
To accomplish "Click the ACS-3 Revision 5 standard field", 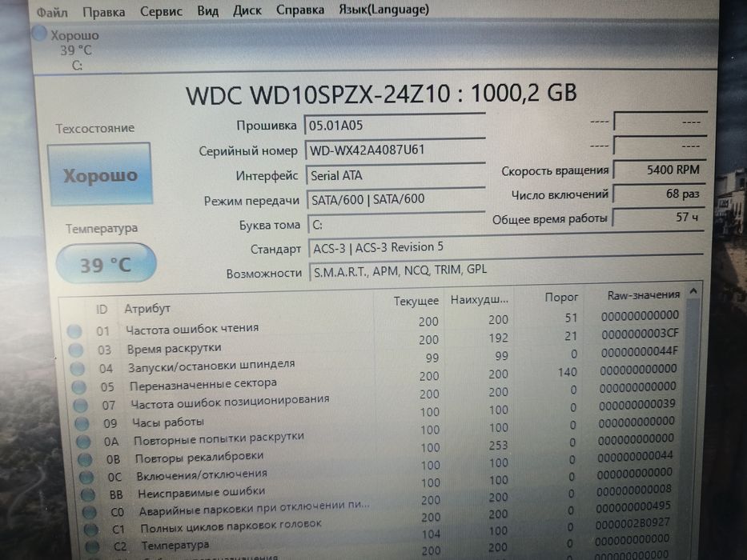I will [x=506, y=246].
